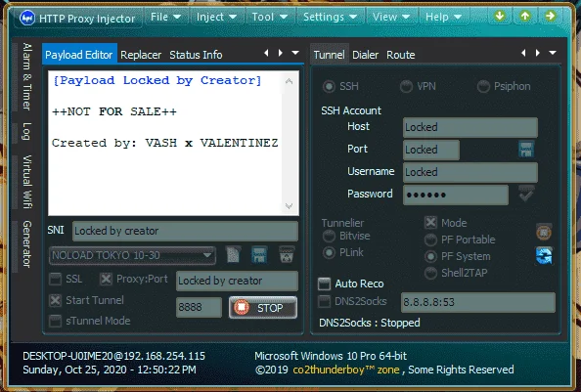Image resolution: width=581 pixels, height=392 pixels.
Task: Click the save icon next to Port field
Action: click(x=526, y=150)
